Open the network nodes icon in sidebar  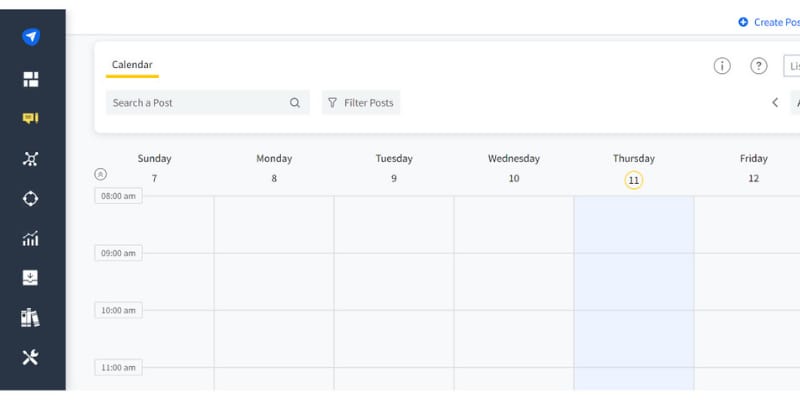tap(31, 158)
